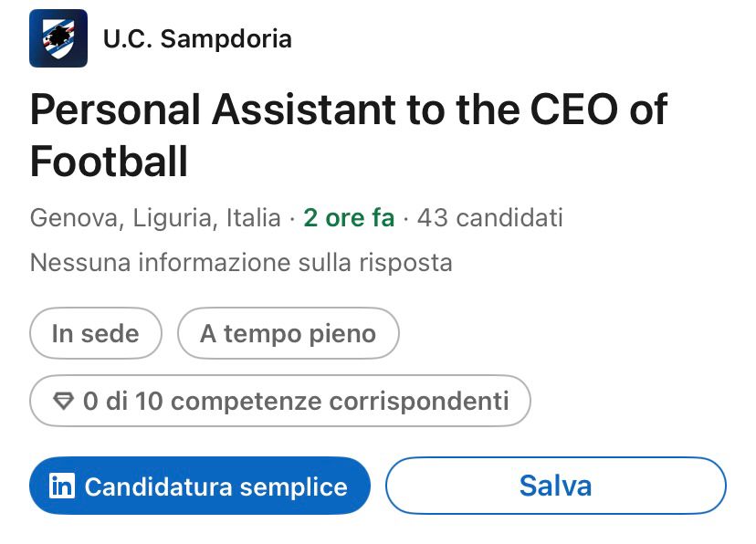
Task: Click the LinkedIn 'in' logo icon
Action: click(x=62, y=486)
